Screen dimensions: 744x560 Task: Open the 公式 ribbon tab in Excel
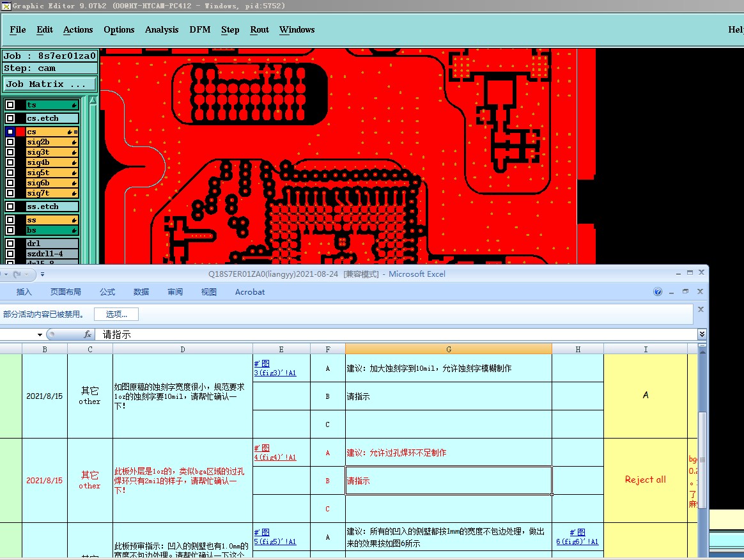(x=107, y=292)
